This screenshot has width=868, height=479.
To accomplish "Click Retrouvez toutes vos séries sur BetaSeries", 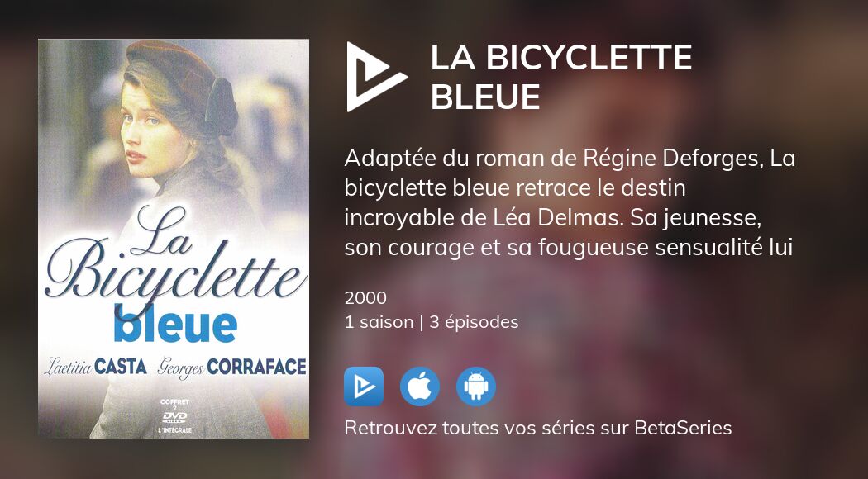I will coord(538,428).
